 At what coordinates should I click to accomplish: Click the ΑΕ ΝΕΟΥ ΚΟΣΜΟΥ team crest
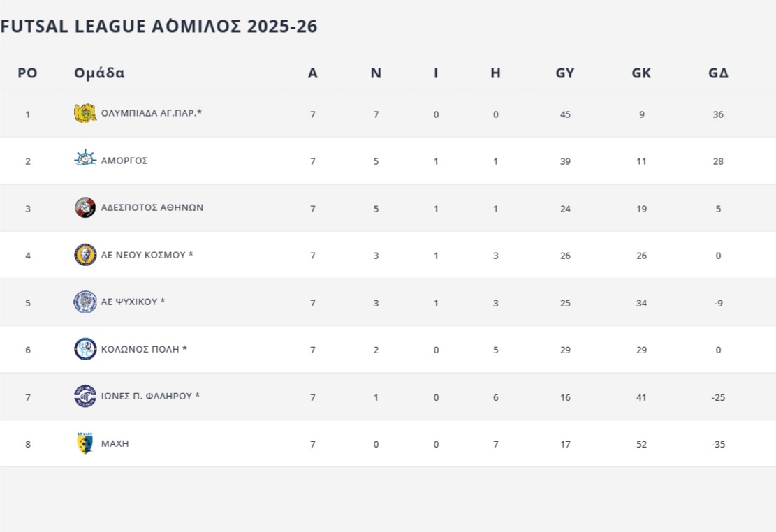coord(85,255)
